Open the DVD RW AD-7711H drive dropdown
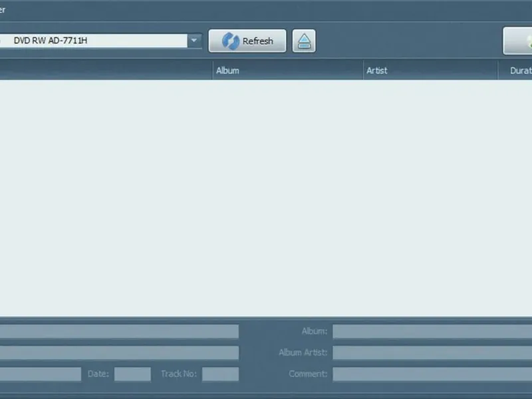 coord(194,41)
